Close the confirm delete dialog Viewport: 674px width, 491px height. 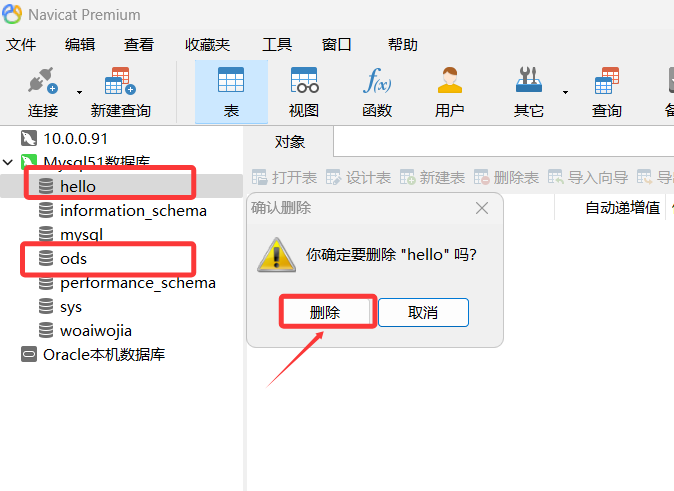pyautogui.click(x=482, y=208)
